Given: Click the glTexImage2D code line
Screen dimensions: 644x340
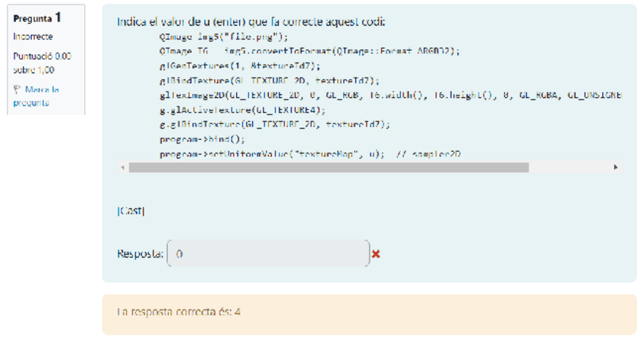Looking at the screenshot, I should pos(380,95).
